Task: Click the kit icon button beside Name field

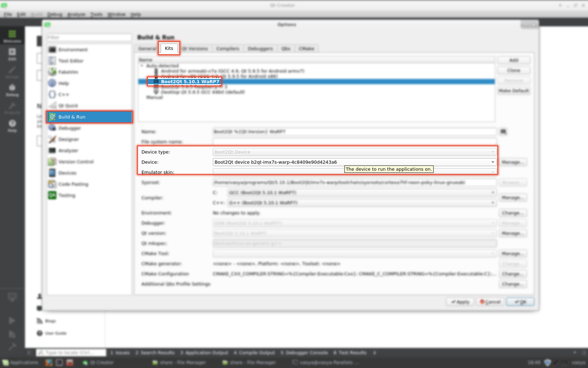Action: pos(504,131)
